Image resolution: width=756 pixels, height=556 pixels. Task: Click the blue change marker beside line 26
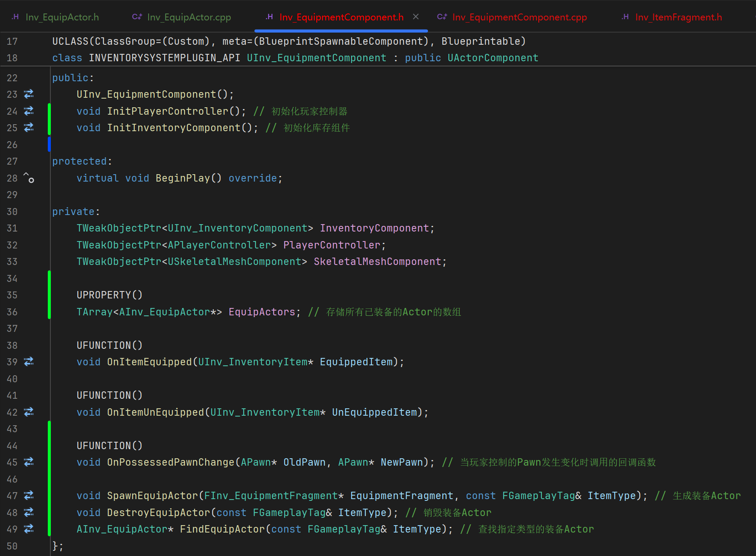pos(49,144)
